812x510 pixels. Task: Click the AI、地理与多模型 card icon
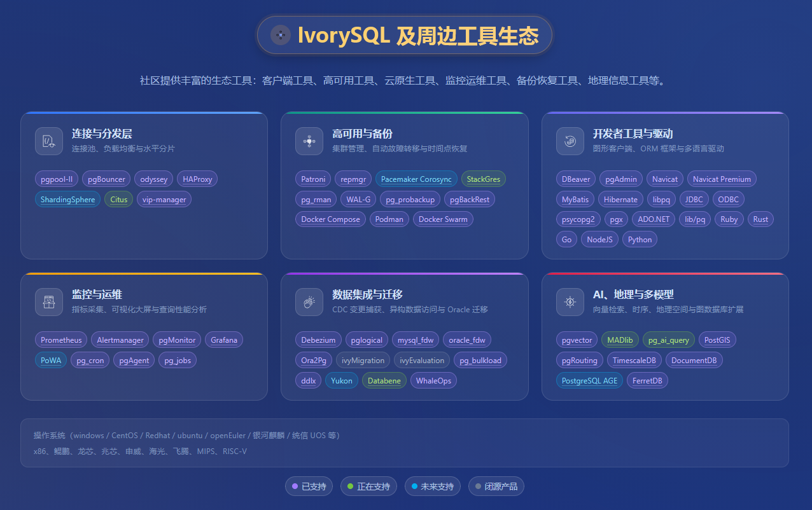coord(570,302)
